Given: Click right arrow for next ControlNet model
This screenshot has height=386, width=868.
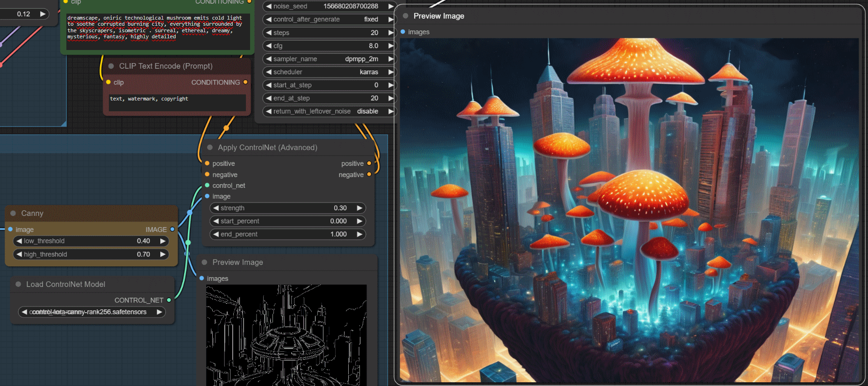Looking at the screenshot, I should [x=159, y=312].
